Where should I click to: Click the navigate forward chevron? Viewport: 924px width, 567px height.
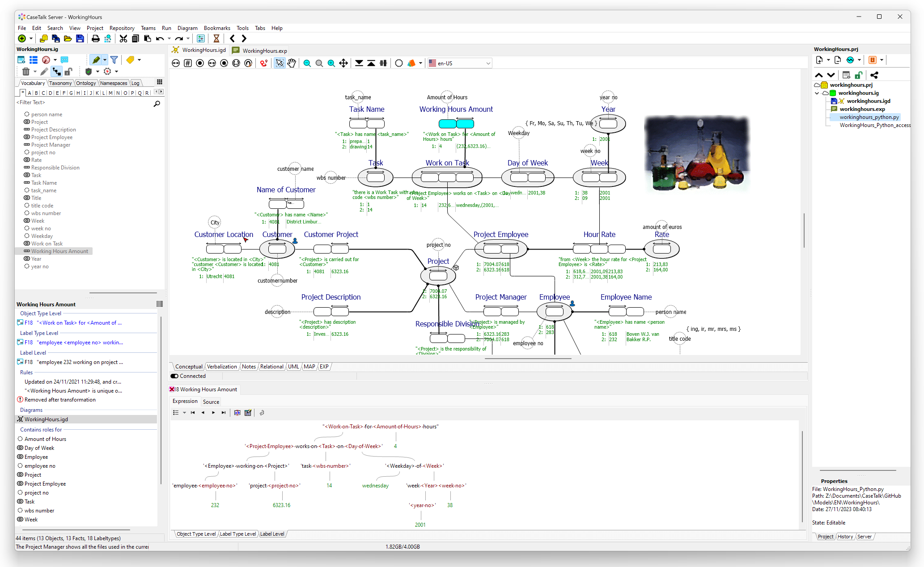coord(244,38)
